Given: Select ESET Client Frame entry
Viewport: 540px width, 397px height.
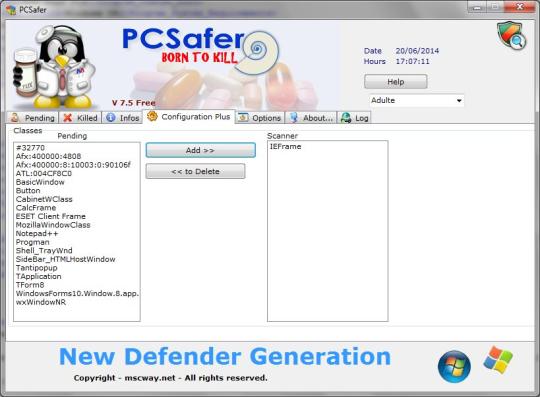Looking at the screenshot, I should pyautogui.click(x=51, y=217).
